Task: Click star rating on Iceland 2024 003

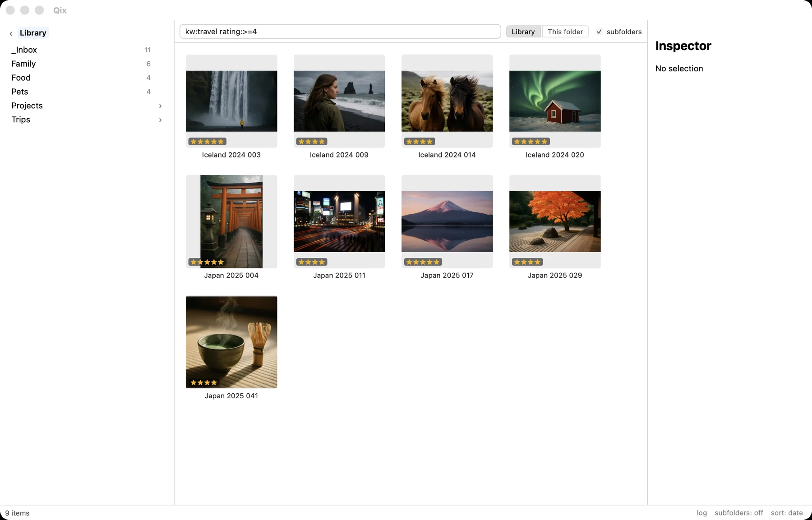Action: (x=207, y=142)
